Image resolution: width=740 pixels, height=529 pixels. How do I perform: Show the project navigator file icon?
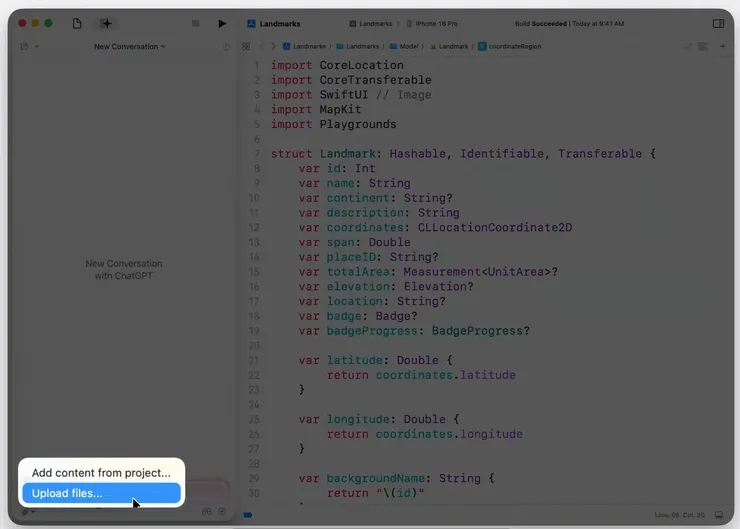coord(77,23)
